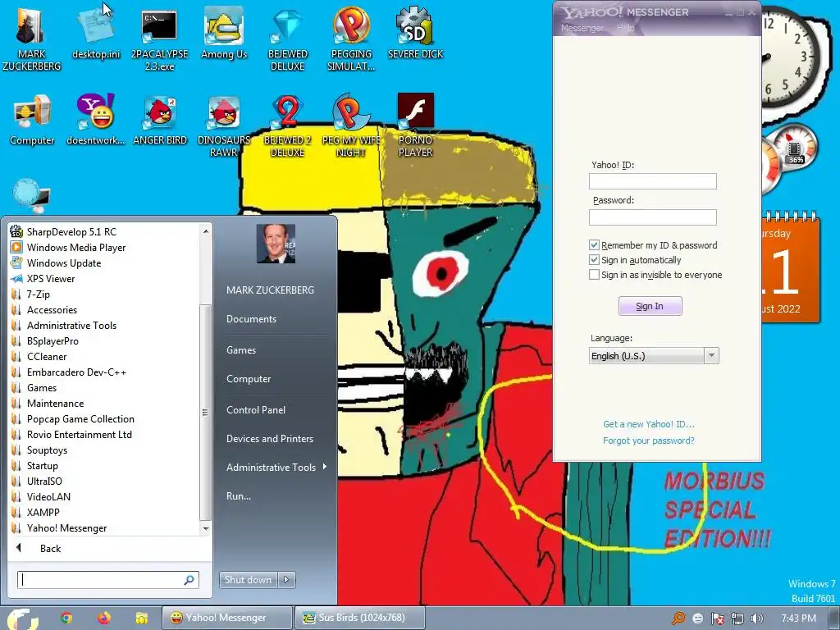Click the programs list scrollbar thumb
The height and width of the screenshot is (630, 840).
click(204, 413)
